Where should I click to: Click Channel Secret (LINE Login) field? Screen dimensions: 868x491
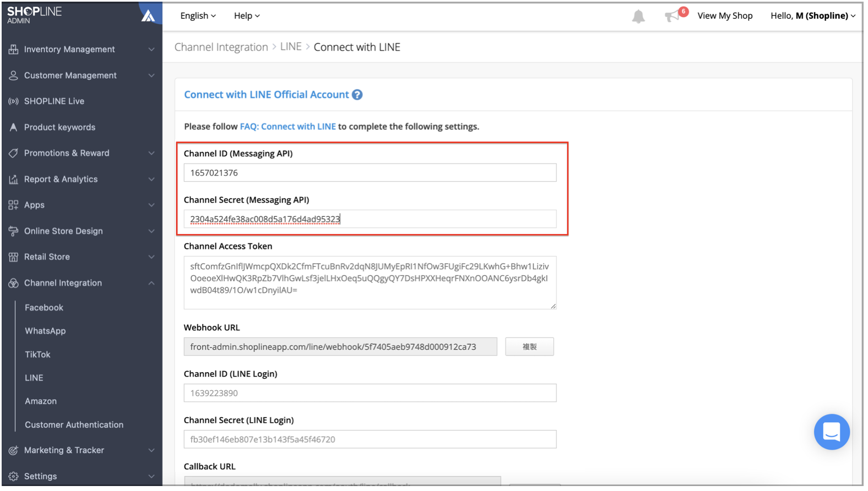pyautogui.click(x=370, y=439)
